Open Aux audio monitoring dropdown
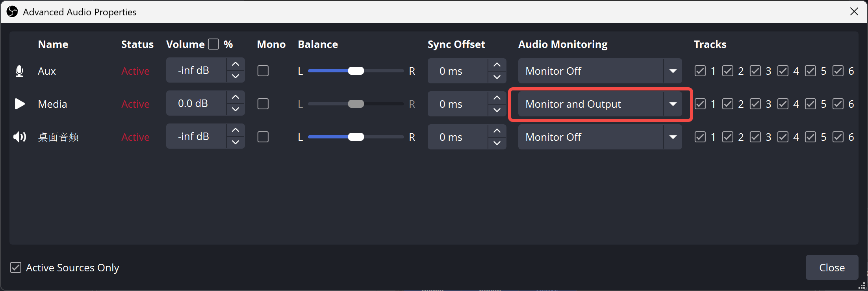Screen dimensions: 868x291 [x=600, y=71]
